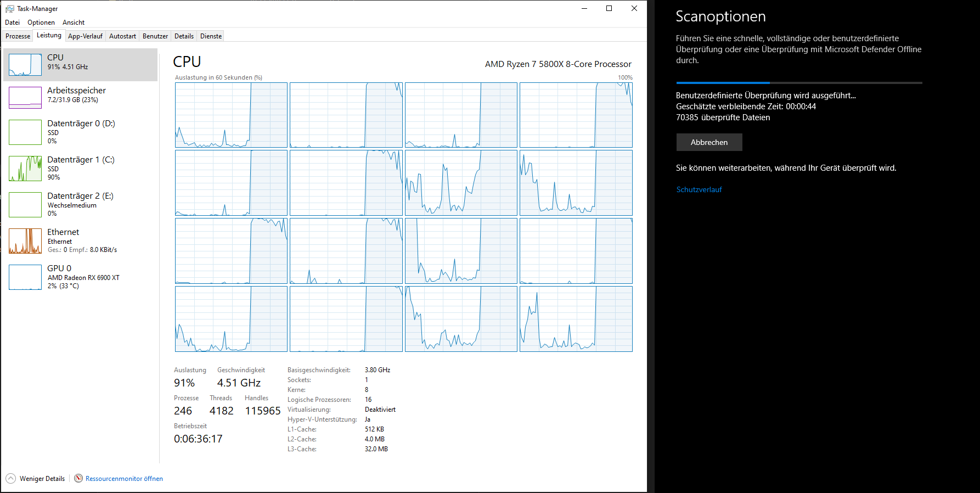Select Datenträger 2 (E:) Wechselmedium entry
980x493 pixels.
pos(81,205)
